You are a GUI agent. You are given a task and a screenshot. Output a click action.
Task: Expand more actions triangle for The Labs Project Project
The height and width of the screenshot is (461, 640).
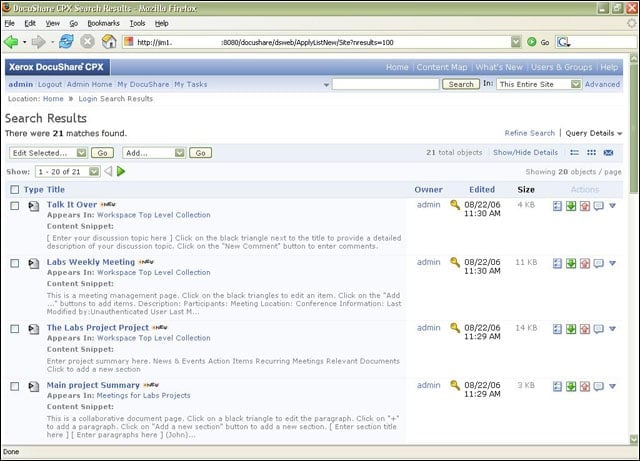coord(612,329)
